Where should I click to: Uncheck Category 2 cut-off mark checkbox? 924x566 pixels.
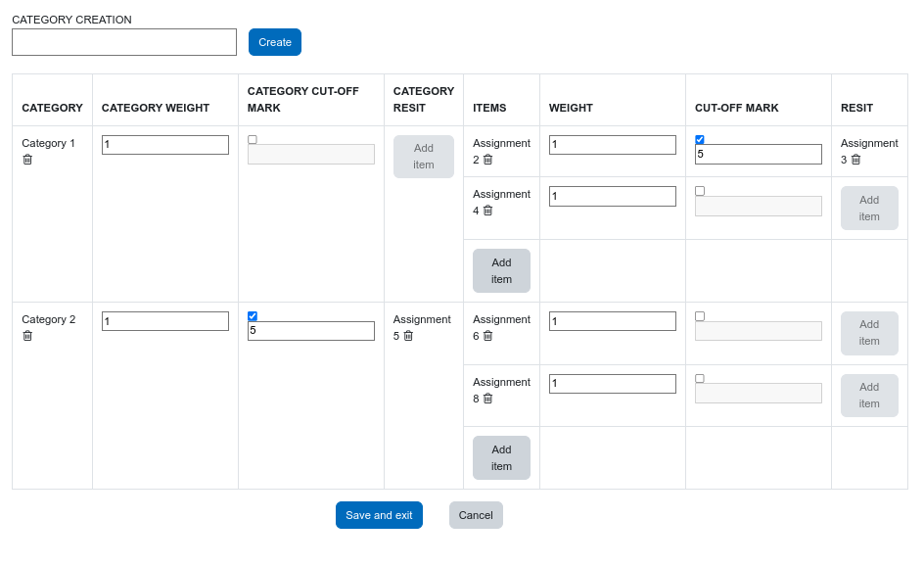pyautogui.click(x=253, y=316)
